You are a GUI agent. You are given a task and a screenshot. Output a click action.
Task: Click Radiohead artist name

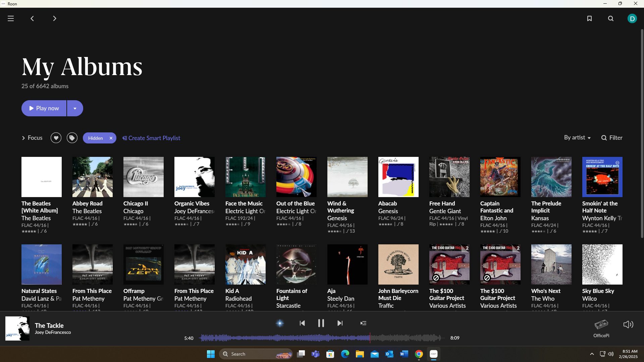(x=238, y=299)
